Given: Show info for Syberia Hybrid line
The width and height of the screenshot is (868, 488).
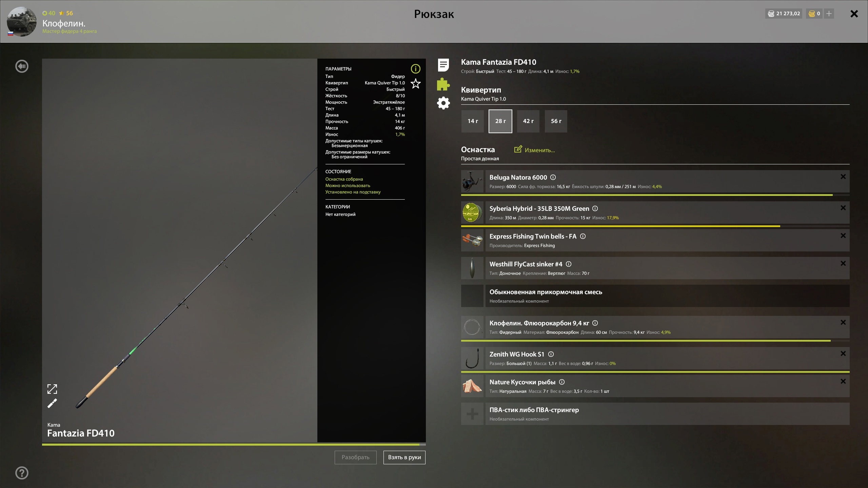Looking at the screenshot, I should pos(595,208).
